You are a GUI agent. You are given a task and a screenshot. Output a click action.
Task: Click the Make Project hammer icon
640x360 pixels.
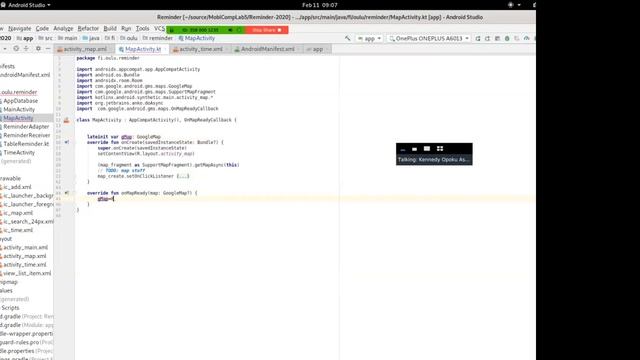pyautogui.click(x=347, y=38)
